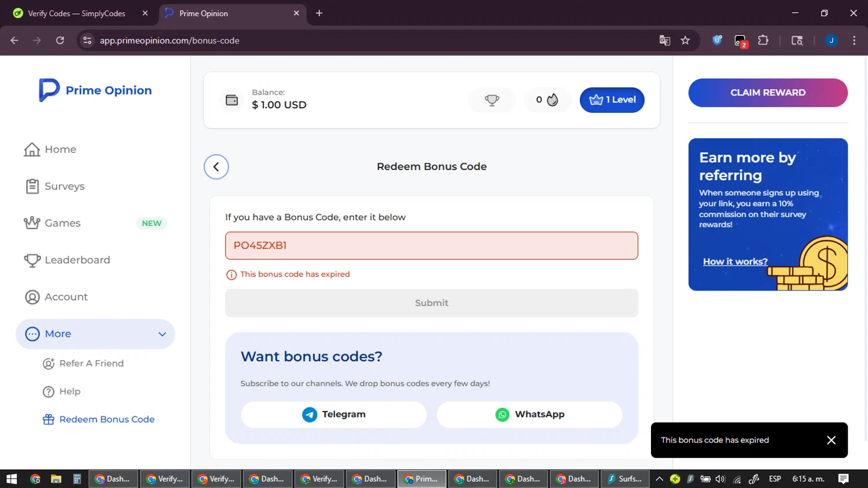This screenshot has height=488, width=868.
Task: Open Calculator from the taskbar
Action: click(77, 479)
